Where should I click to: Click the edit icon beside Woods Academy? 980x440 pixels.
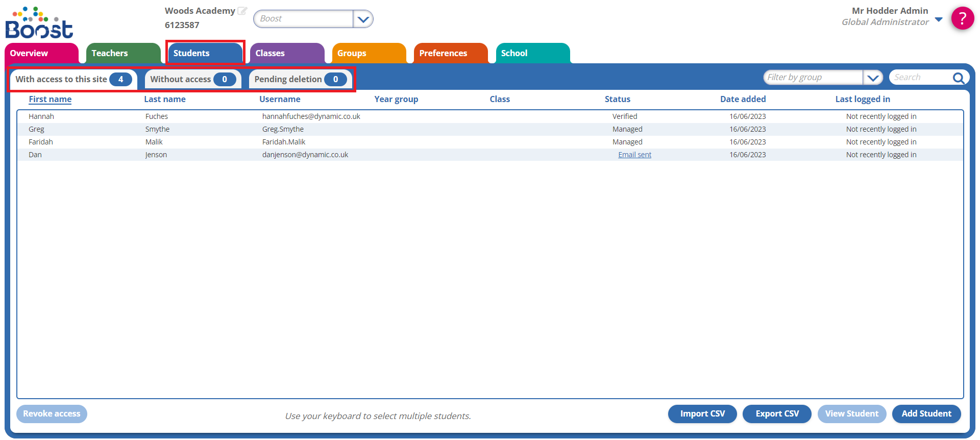[x=242, y=11]
